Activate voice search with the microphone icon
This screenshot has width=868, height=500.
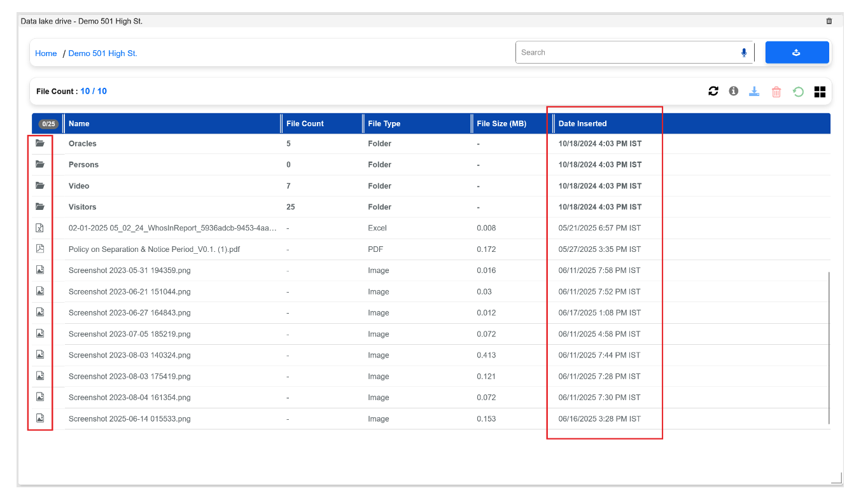(743, 53)
